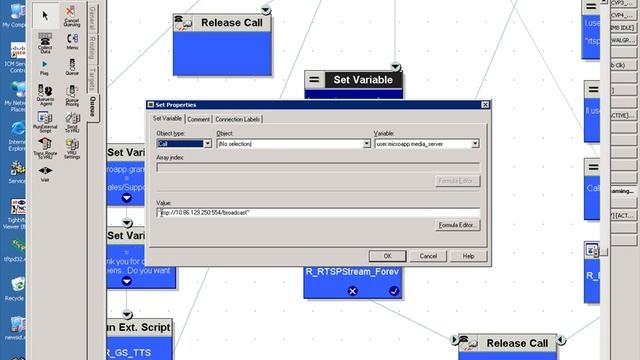640x360 pixels.
Task: Pick the Translation Route To VRU tool
Action: click(x=45, y=148)
